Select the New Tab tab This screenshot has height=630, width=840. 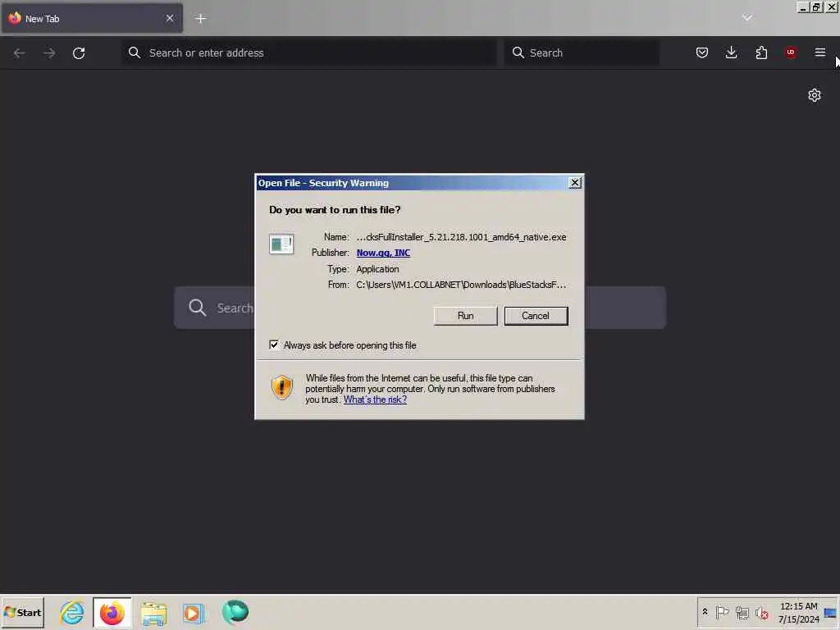point(92,18)
